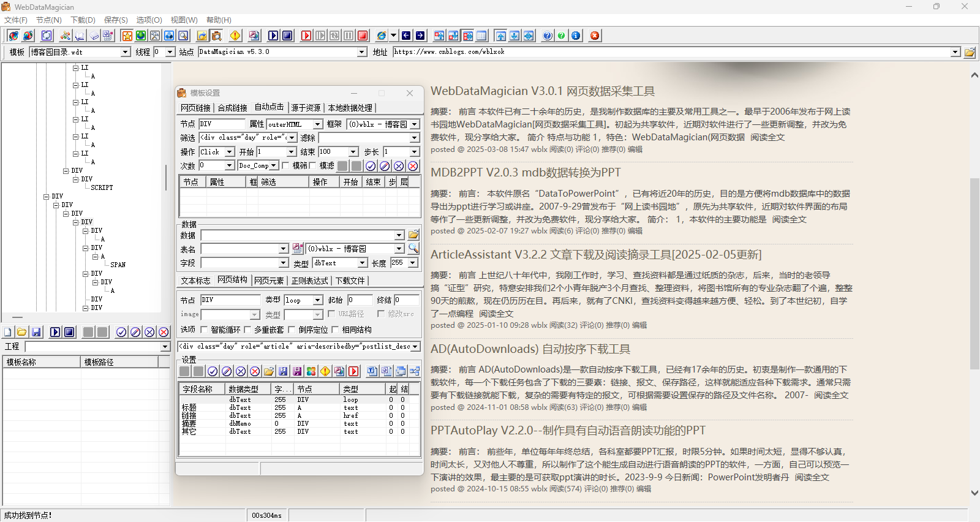Open the 文件(F) menu

16,20
